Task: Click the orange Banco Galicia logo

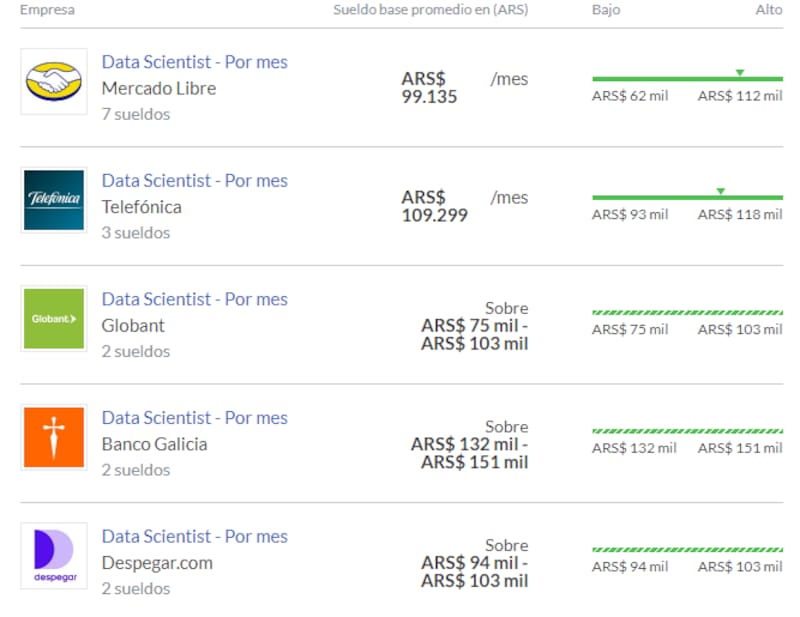Action: tap(54, 437)
